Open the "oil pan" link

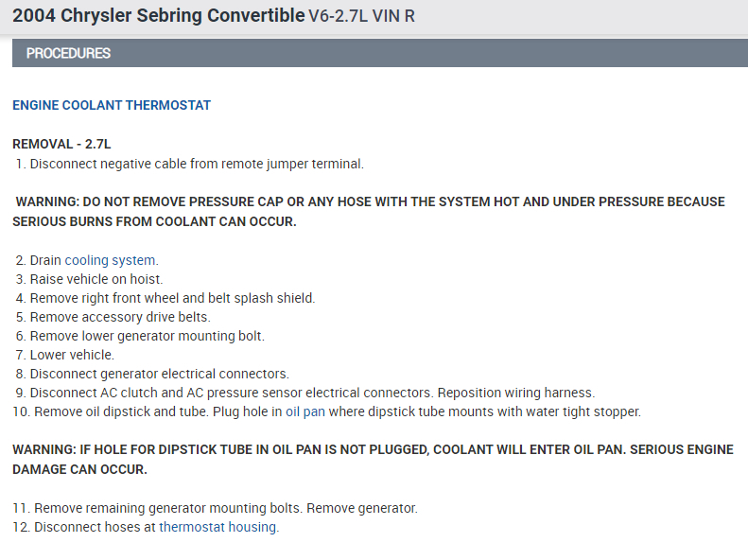[307, 411]
